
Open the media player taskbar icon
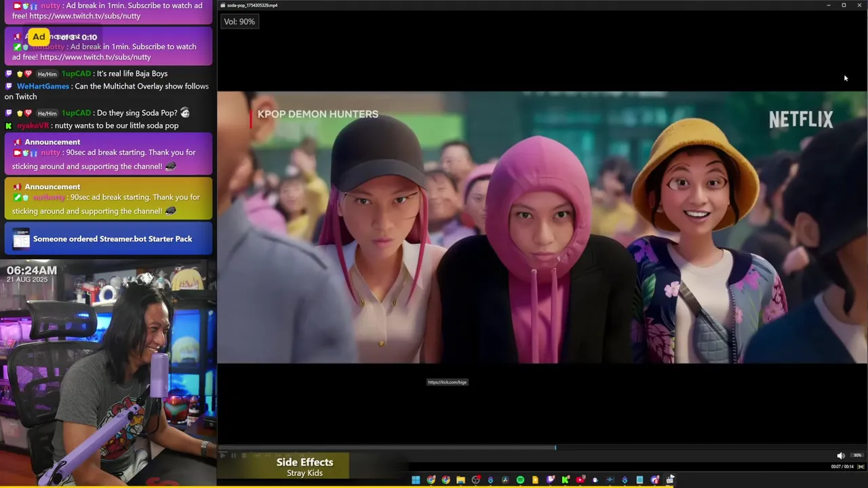[670, 479]
